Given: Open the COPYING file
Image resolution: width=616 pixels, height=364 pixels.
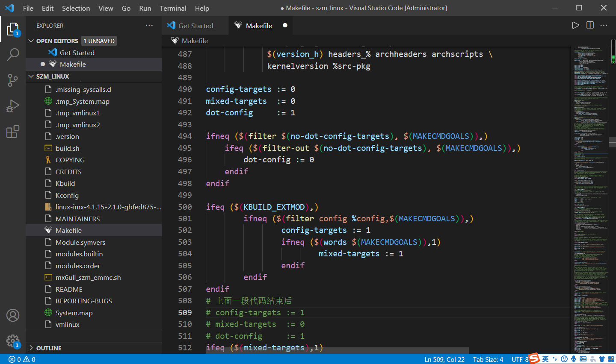Looking at the screenshot, I should (x=94, y=160).
